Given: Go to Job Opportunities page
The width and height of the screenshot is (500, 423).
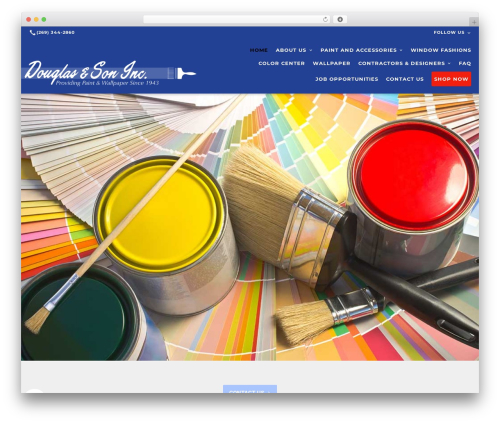Looking at the screenshot, I should point(347,79).
